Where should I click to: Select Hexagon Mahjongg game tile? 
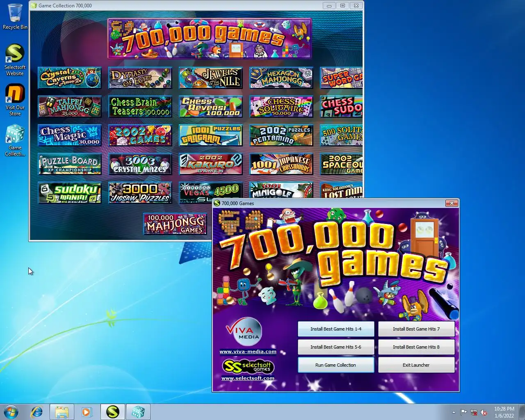coord(281,78)
